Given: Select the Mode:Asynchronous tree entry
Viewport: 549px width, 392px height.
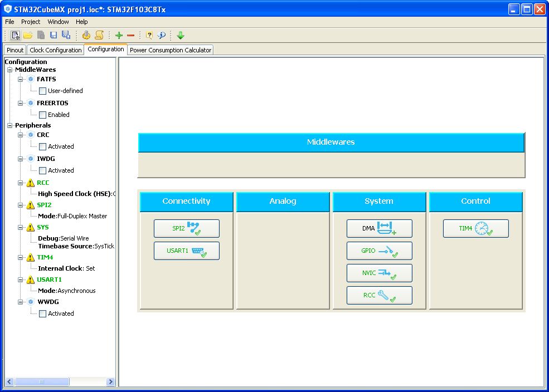Looking at the screenshot, I should (66, 291).
